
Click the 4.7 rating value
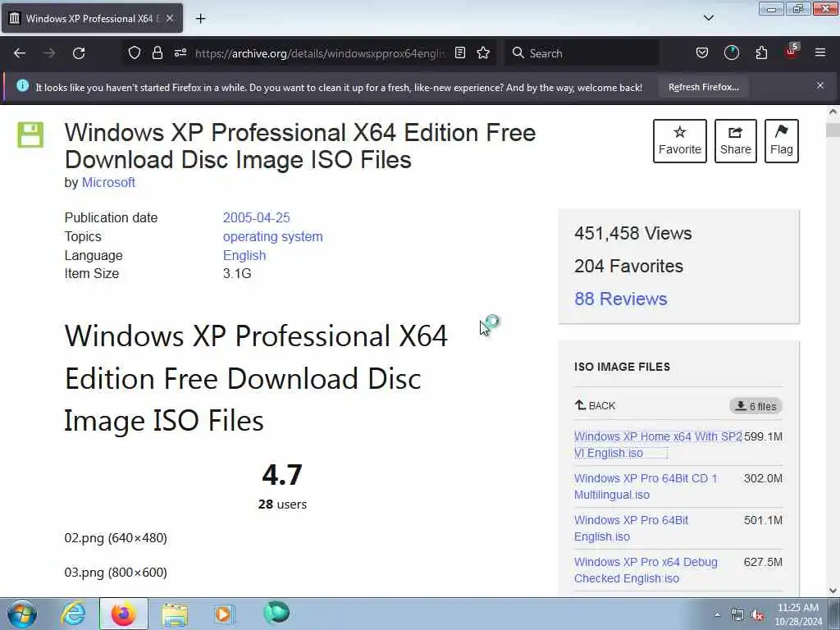click(x=282, y=475)
